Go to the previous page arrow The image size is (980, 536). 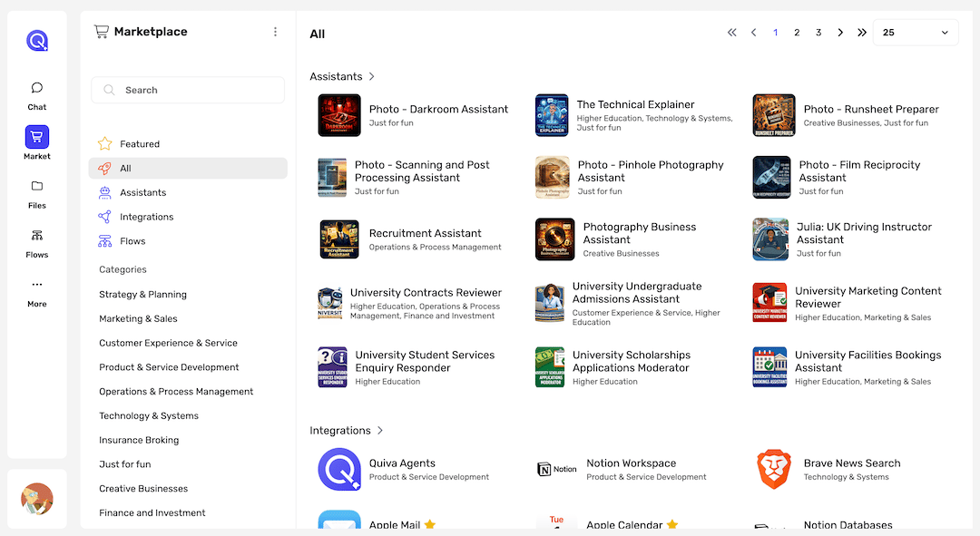[x=754, y=33]
